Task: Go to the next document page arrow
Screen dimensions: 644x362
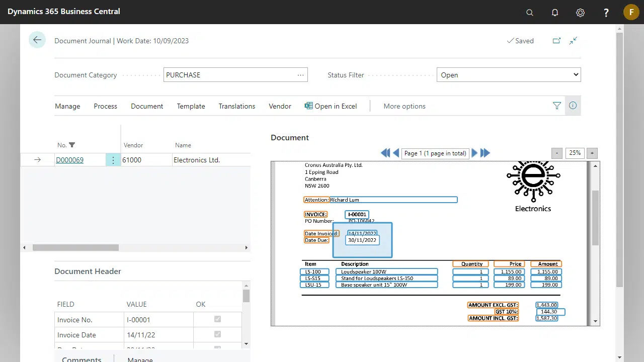Action: (x=474, y=153)
